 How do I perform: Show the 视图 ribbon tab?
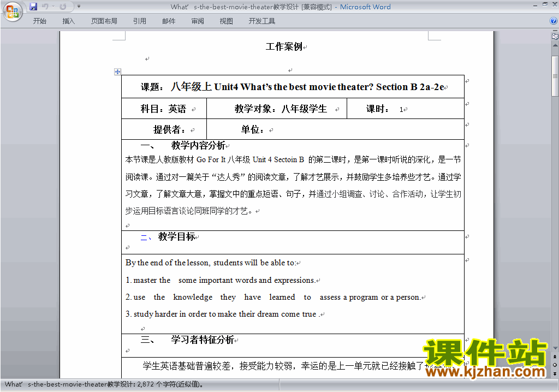227,21
